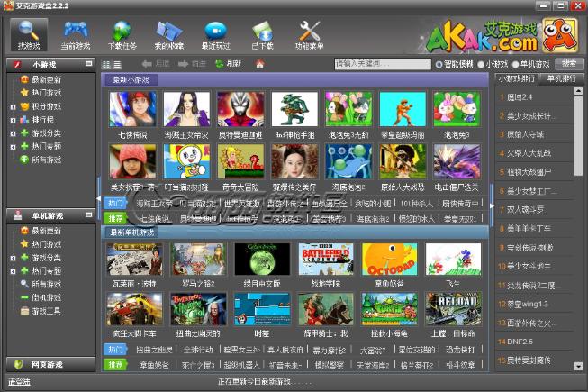Select the 单机游戏 search radio button

point(516,65)
